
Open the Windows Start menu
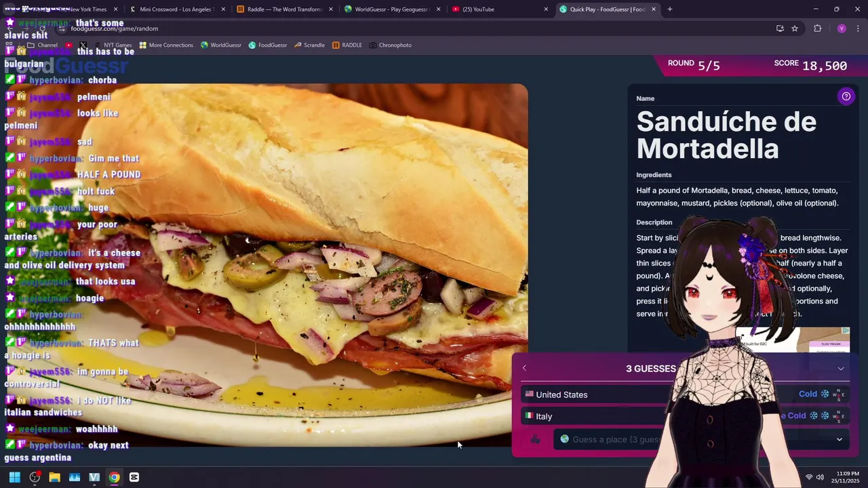coord(14,477)
